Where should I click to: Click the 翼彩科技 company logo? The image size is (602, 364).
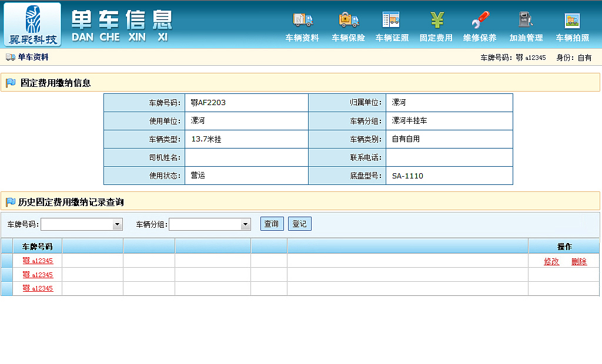point(33,25)
